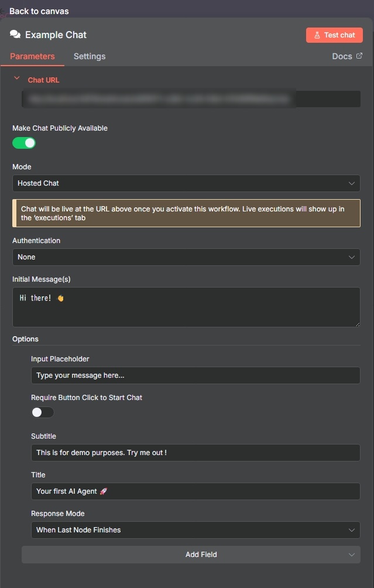Click the flask icon in Test chat button
This screenshot has width=374, height=588.
pos(317,35)
